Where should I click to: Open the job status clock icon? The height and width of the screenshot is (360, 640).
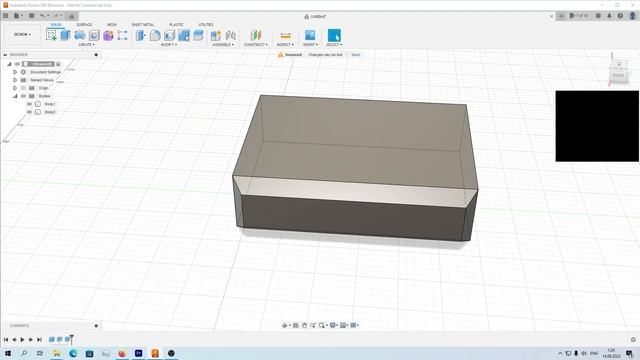coord(598,16)
